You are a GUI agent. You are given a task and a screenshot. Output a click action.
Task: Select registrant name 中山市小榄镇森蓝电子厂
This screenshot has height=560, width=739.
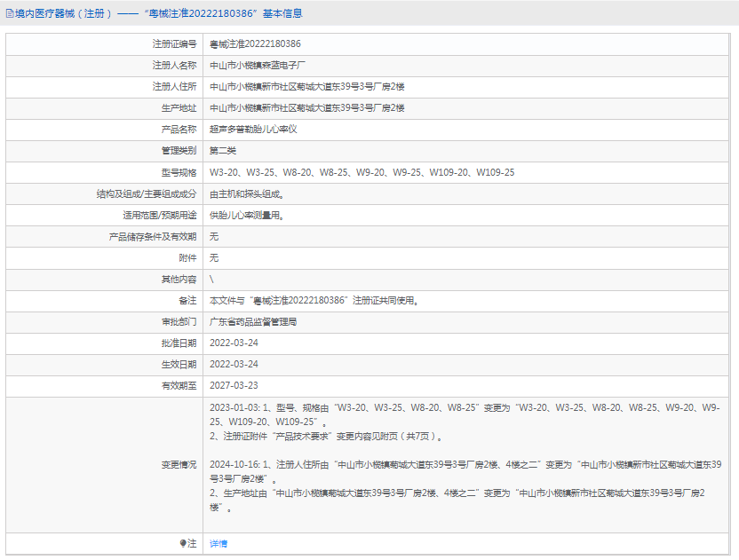(x=258, y=66)
